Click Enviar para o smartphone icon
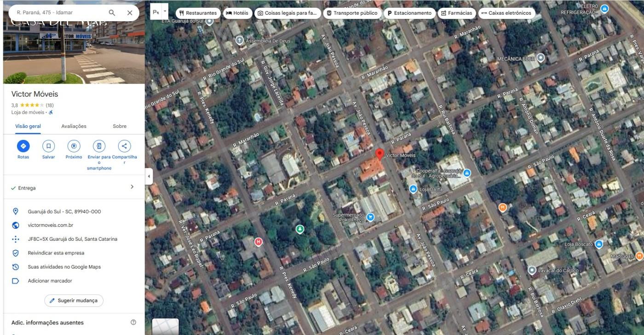This screenshot has height=335, width=644. [99, 146]
